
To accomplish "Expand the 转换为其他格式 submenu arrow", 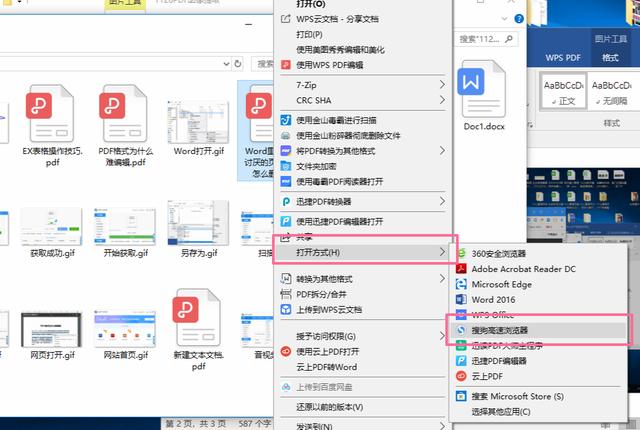I will pos(442,279).
